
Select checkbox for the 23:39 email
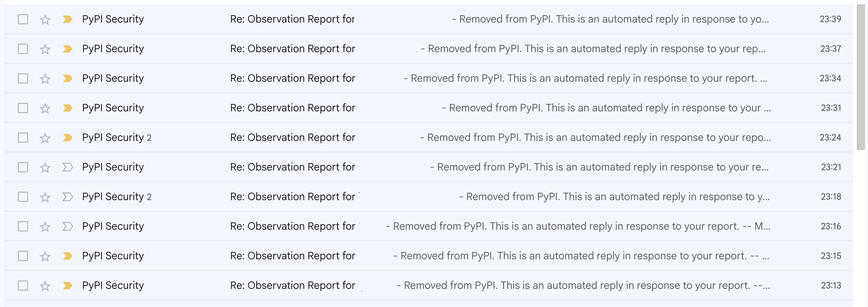[x=23, y=19]
